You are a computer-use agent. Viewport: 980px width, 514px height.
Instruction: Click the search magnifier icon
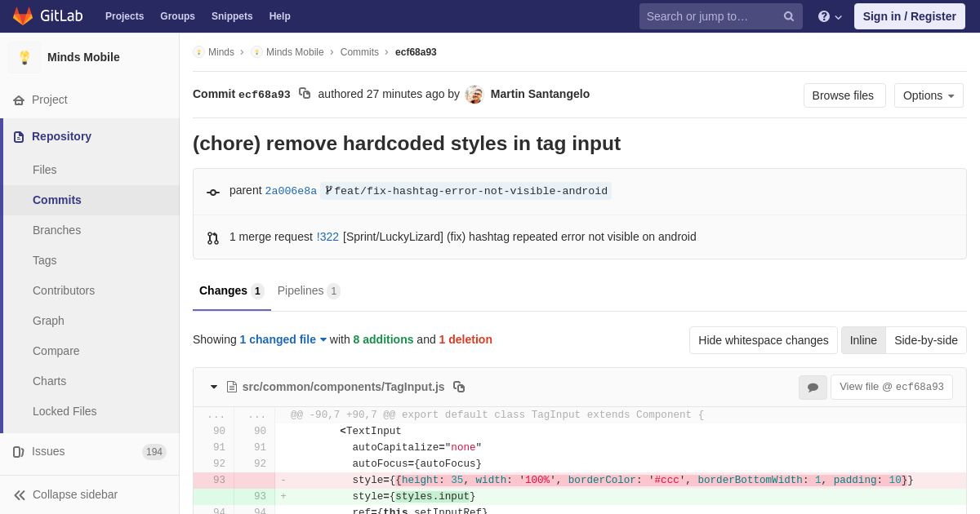[x=788, y=16]
